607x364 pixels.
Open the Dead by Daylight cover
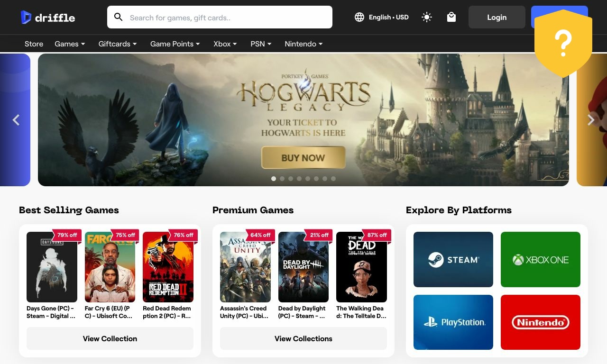(303, 267)
